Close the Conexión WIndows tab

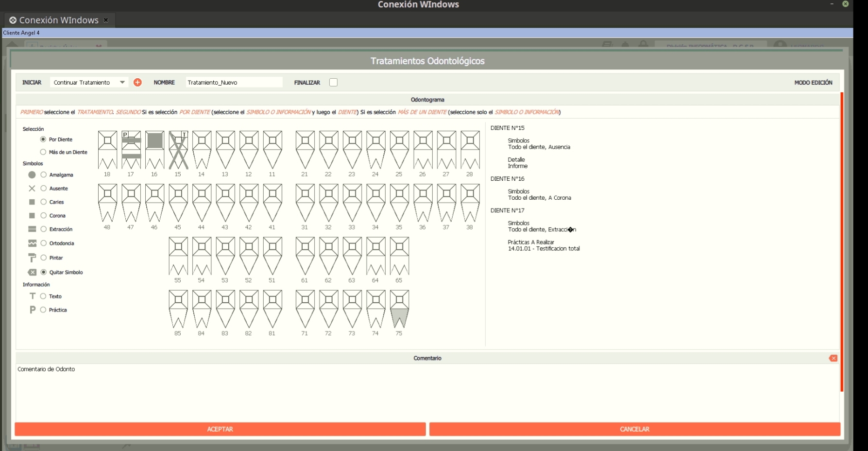[106, 20]
